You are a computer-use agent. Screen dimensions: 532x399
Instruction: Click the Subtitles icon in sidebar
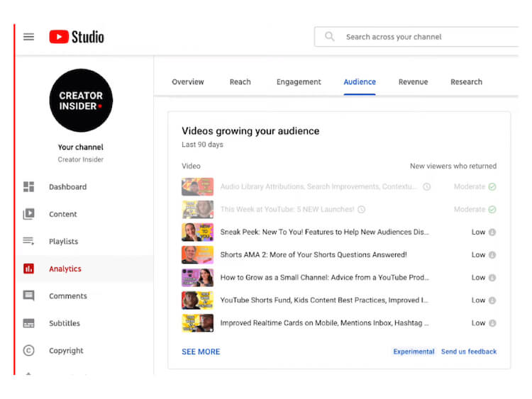point(28,323)
